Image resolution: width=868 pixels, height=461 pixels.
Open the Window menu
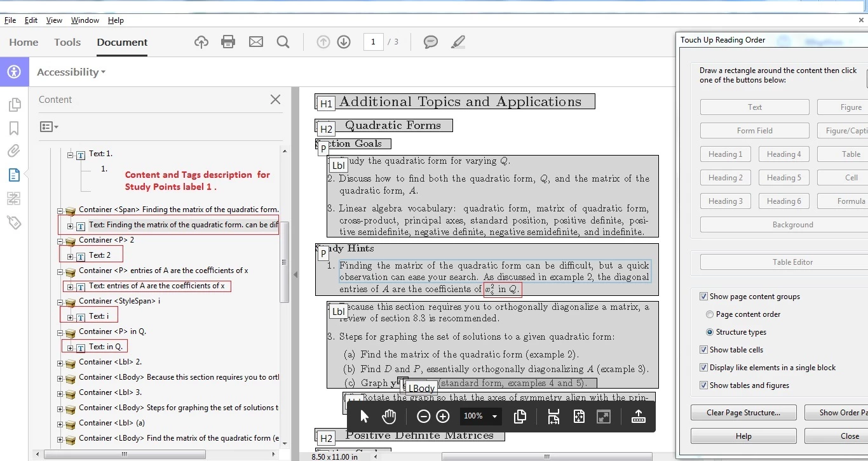click(85, 20)
